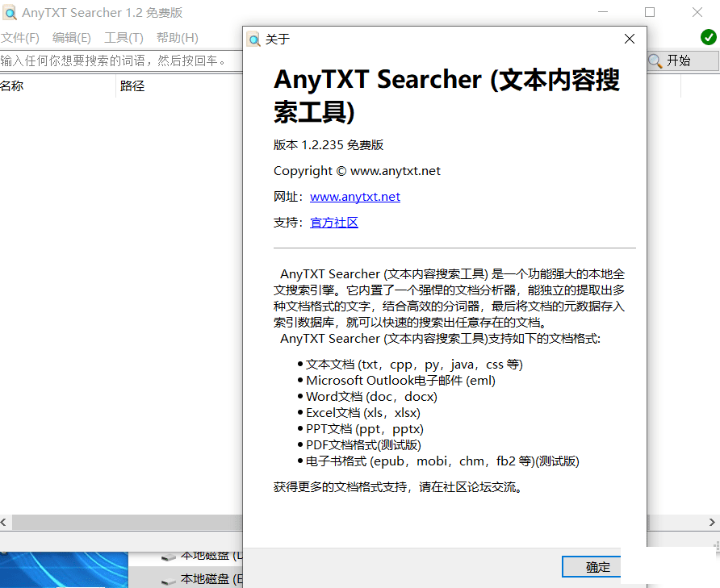Close the 关于 dialog with X
Image resolution: width=720 pixels, height=588 pixels.
(x=629, y=39)
